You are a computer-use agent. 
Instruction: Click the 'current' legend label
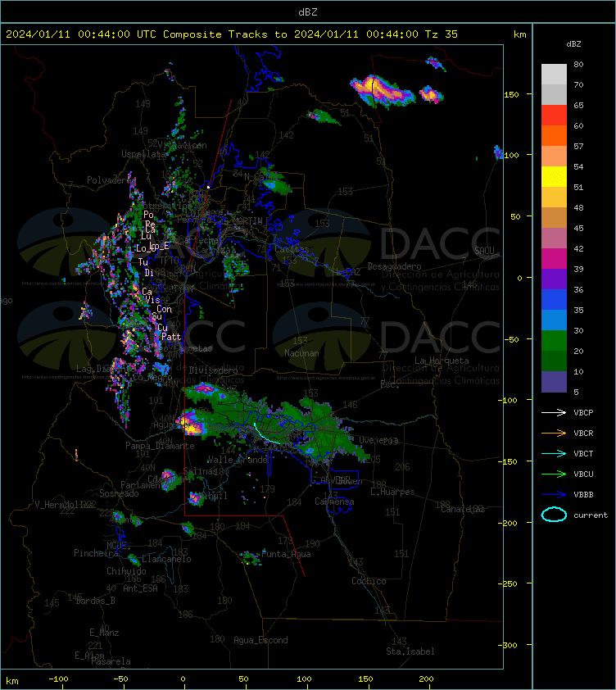pos(591,515)
